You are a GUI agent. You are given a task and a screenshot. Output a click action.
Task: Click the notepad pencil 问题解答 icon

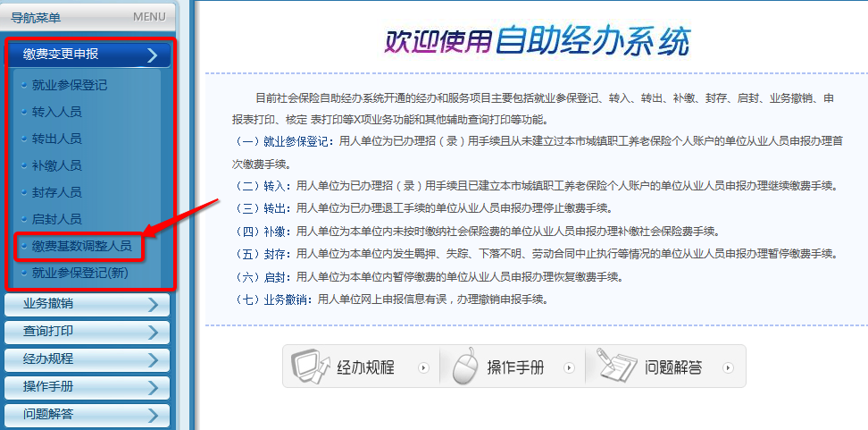tap(615, 365)
